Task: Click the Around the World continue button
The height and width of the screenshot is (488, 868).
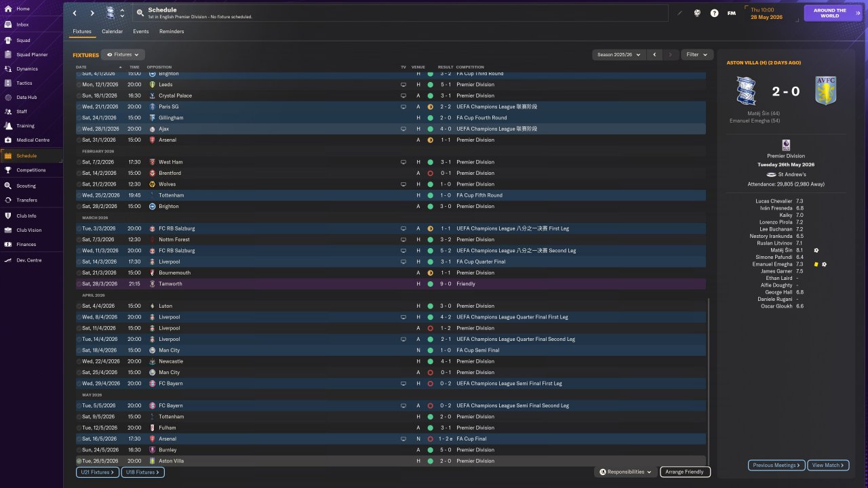Action: pos(833,13)
